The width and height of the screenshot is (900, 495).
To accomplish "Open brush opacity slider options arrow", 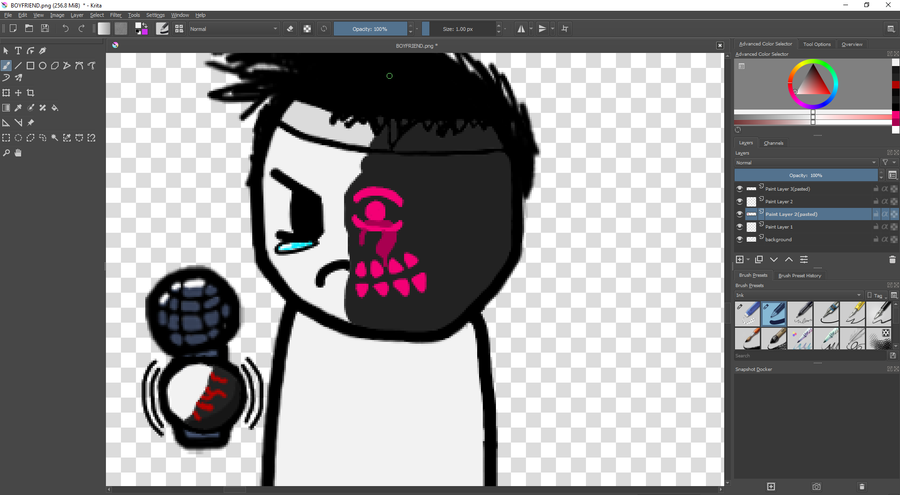I will coord(417,29).
